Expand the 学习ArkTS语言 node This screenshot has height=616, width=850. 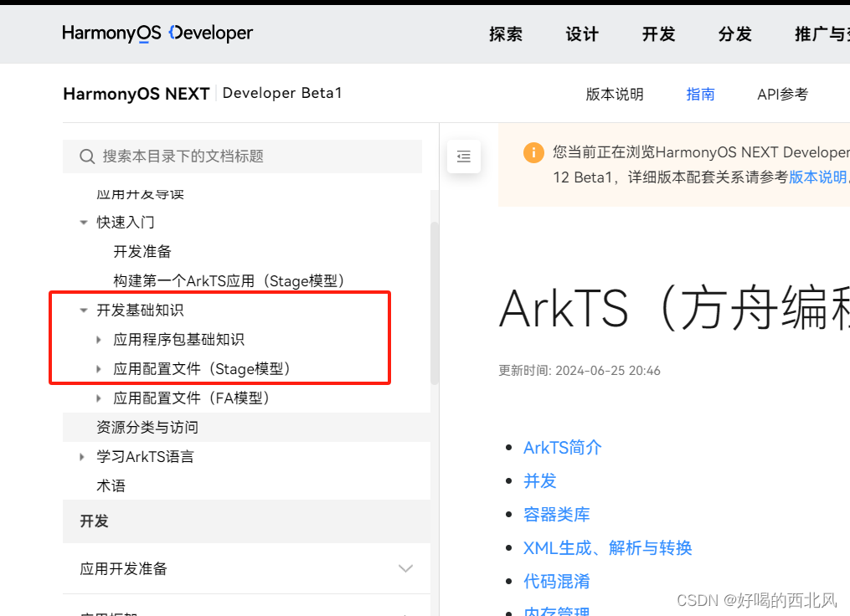(x=82, y=457)
